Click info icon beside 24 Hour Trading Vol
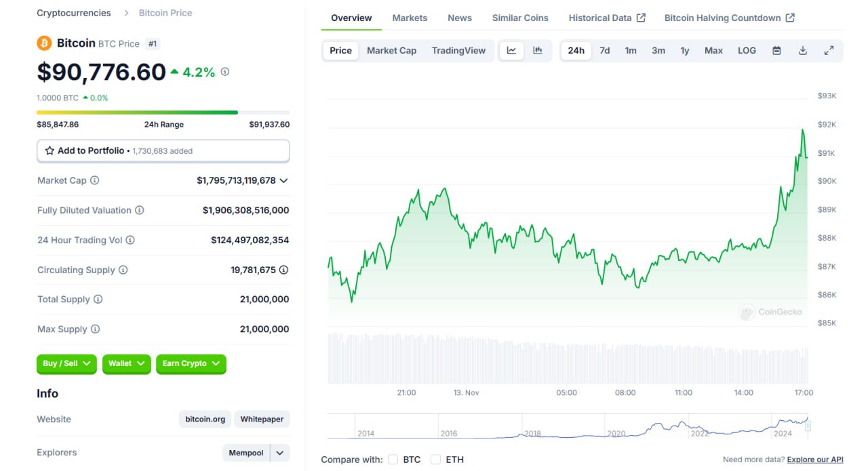 tap(130, 240)
